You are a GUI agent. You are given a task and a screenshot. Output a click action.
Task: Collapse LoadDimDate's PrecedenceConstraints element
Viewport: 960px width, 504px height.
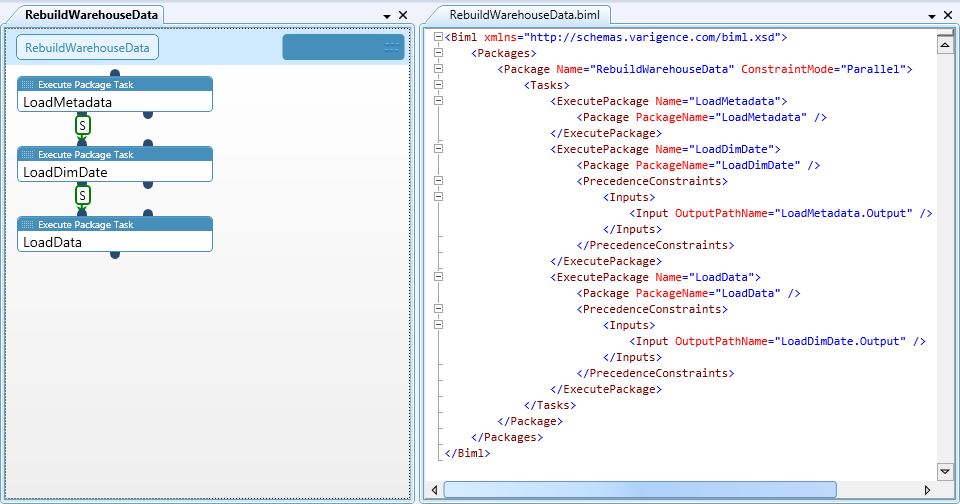pos(438,181)
